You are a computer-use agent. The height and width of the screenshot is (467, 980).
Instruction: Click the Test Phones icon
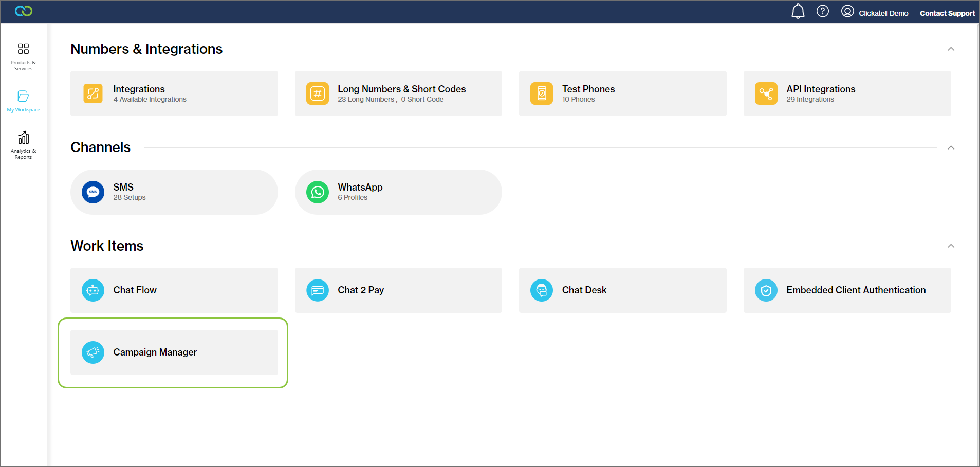pyautogui.click(x=542, y=94)
